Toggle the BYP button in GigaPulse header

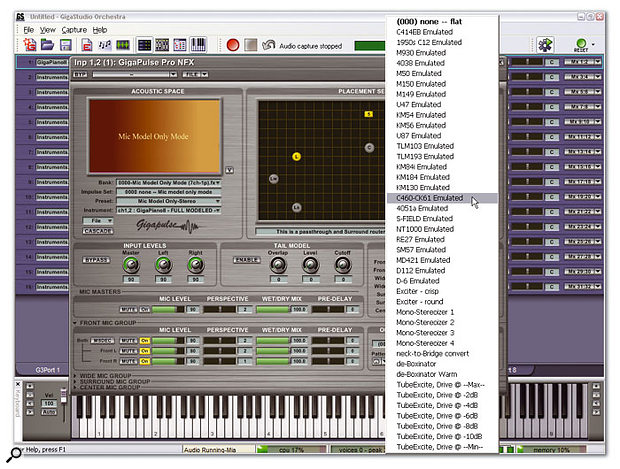click(x=80, y=74)
